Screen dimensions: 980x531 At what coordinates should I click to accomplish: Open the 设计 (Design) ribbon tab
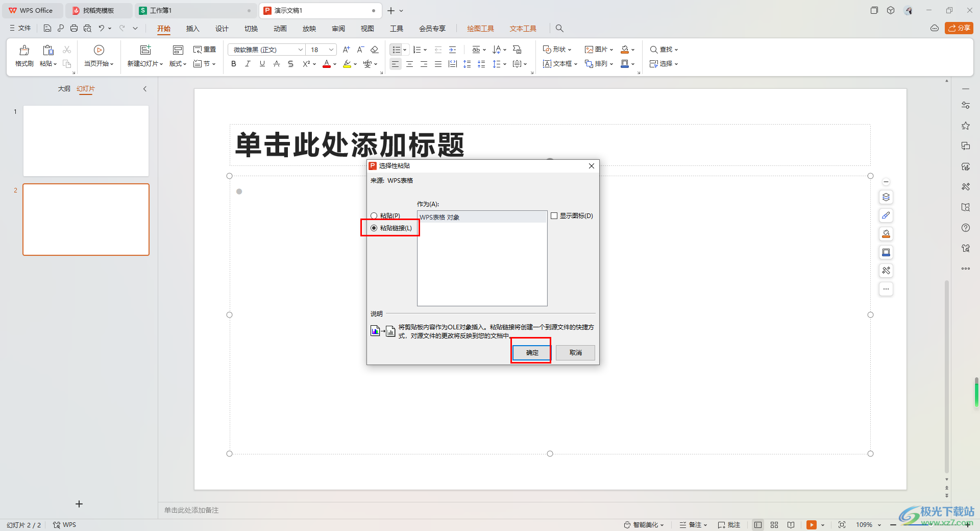click(222, 29)
